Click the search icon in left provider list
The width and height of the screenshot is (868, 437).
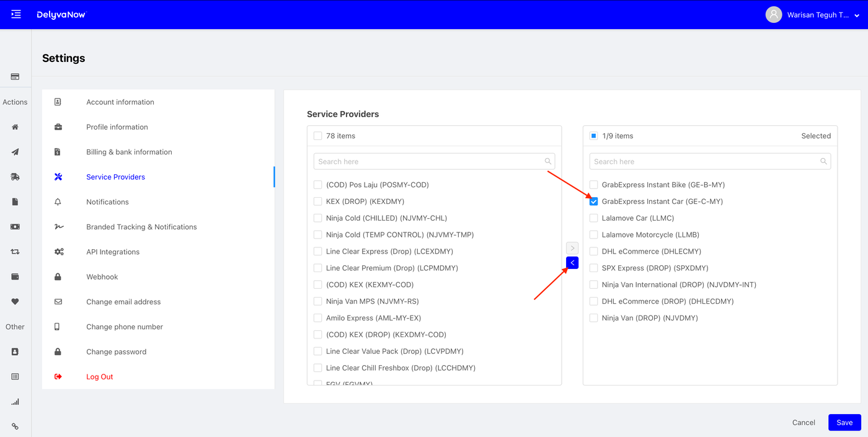coord(548,161)
